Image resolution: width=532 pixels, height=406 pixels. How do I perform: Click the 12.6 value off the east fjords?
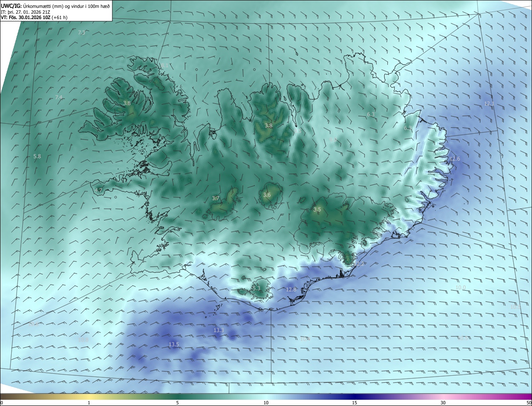tap(455, 159)
